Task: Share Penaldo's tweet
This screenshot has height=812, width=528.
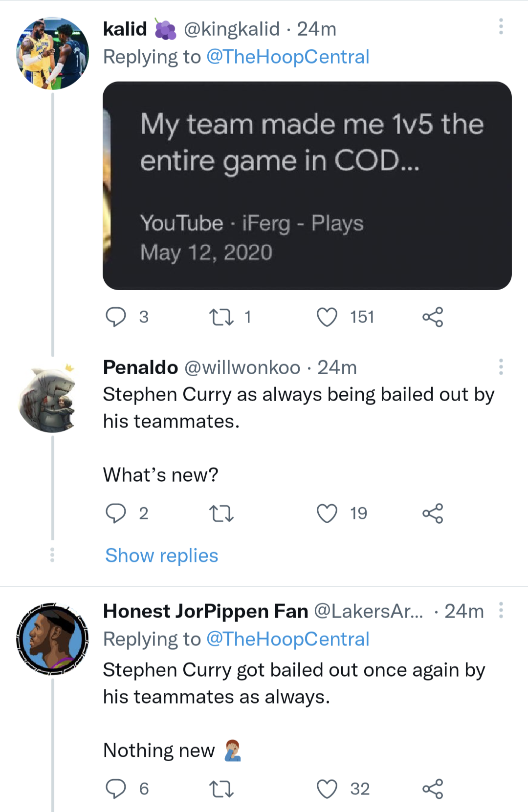Action: click(x=433, y=513)
